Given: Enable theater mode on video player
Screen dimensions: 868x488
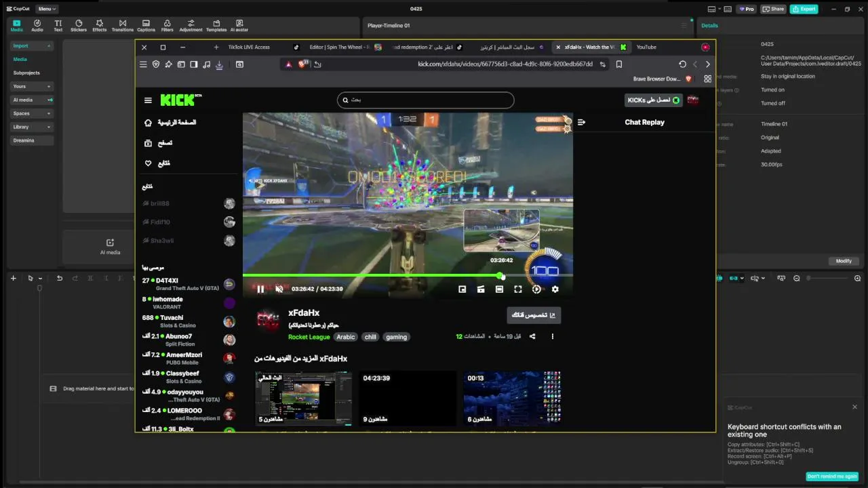Looking at the screenshot, I should (499, 289).
